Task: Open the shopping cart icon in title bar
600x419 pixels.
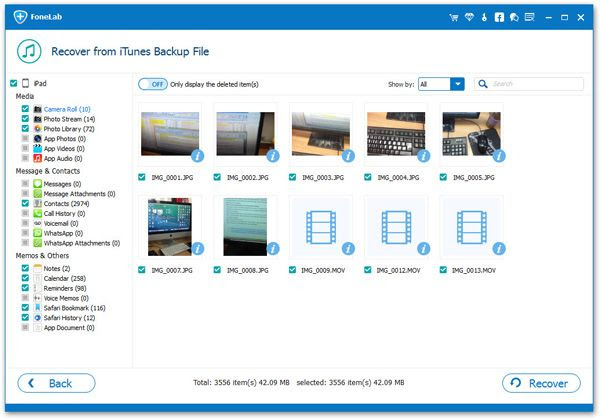Action: click(x=454, y=17)
